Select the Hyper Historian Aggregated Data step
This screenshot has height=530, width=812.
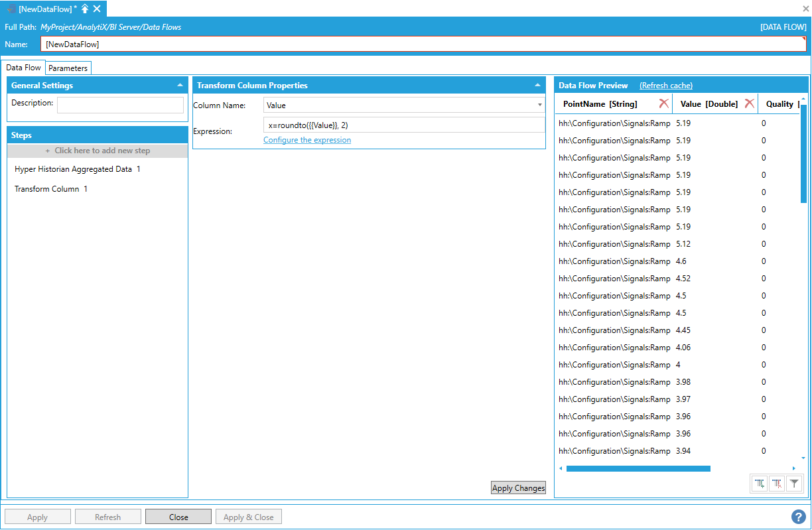[77, 169]
